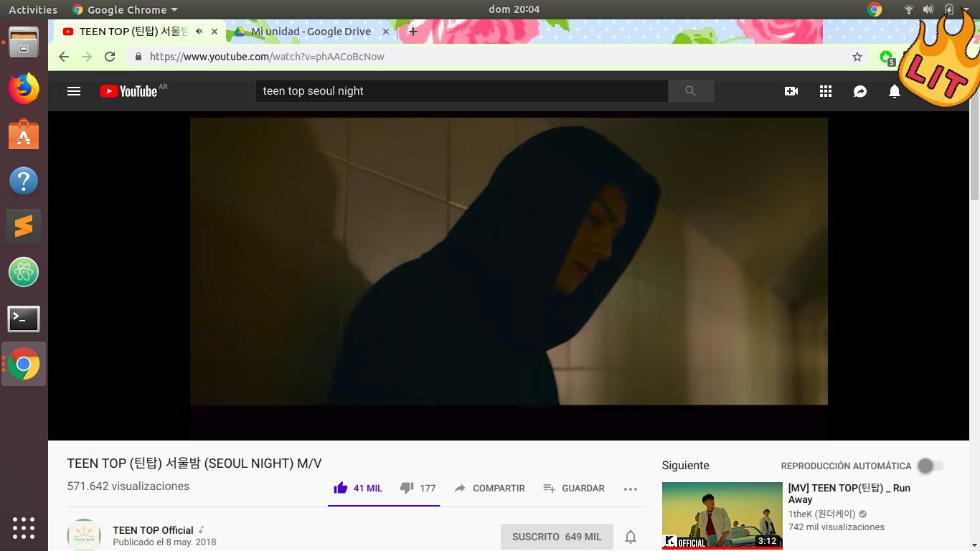
Task: Open the TEEN TOP Official channel name link
Action: (x=153, y=530)
